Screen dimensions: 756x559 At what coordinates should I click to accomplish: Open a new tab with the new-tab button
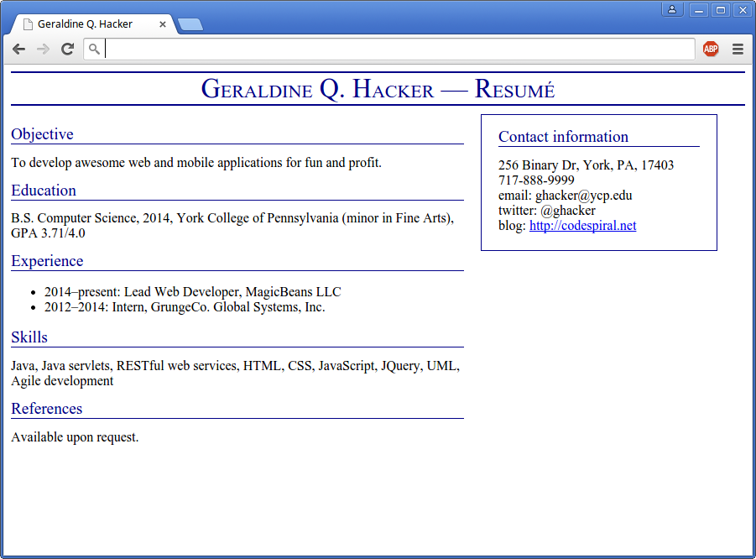pos(190,24)
